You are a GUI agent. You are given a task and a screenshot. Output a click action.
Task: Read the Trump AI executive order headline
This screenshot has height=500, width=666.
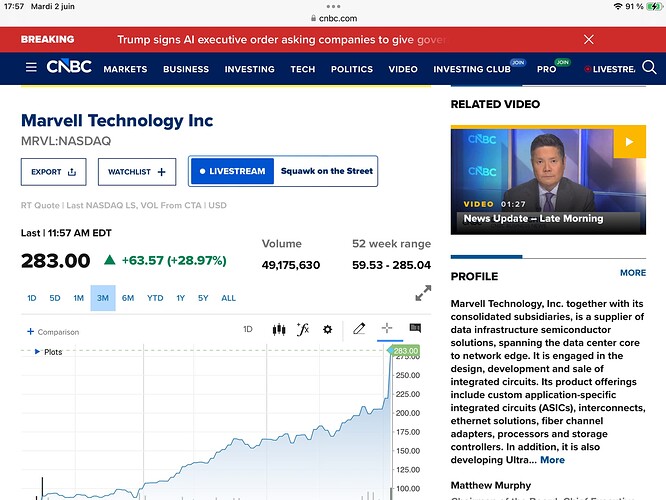pyautogui.click(x=282, y=40)
